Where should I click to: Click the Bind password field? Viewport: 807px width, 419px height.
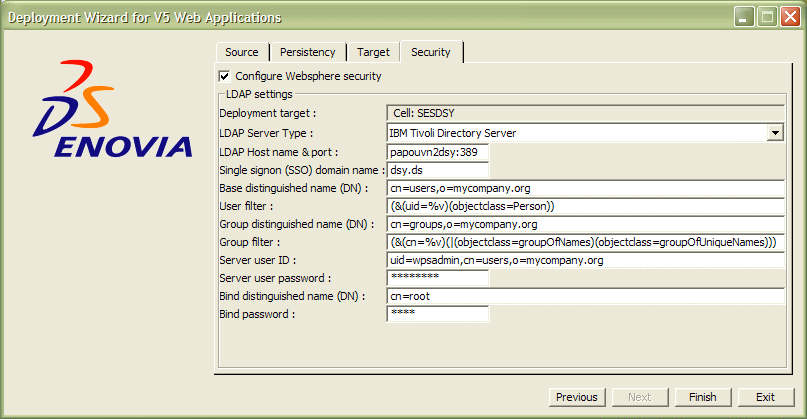[437, 314]
